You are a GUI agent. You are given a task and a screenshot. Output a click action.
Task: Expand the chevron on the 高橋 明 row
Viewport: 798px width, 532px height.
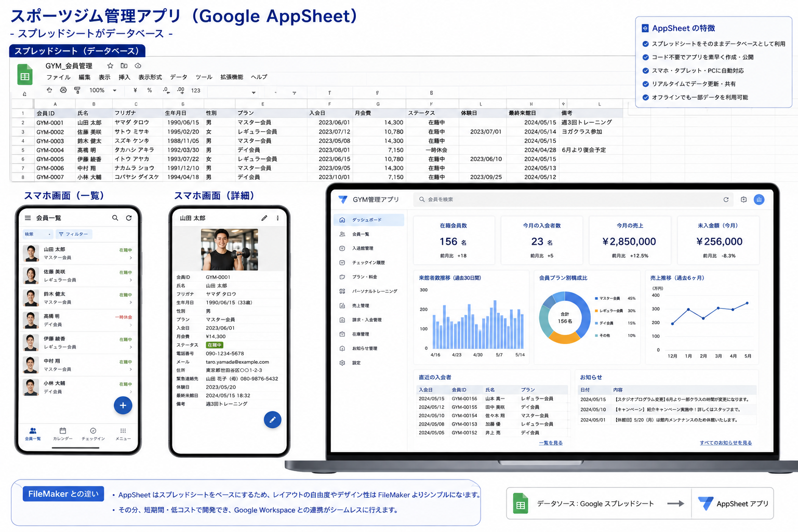pos(131,325)
